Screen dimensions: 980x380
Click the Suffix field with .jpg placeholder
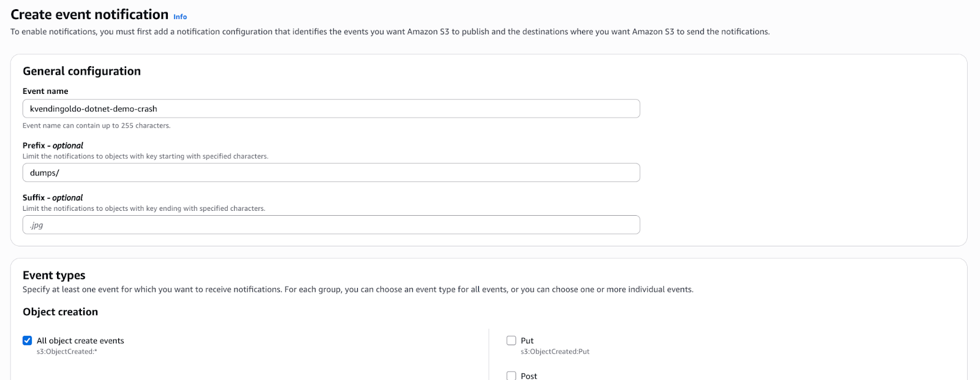[331, 225]
